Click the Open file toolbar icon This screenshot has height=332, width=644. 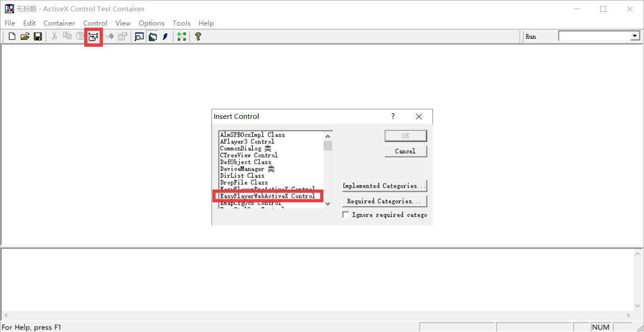[25, 37]
